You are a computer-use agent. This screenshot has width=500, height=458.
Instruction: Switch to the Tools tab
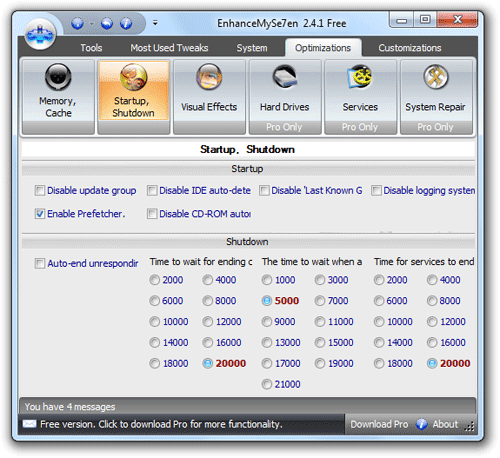click(x=91, y=48)
